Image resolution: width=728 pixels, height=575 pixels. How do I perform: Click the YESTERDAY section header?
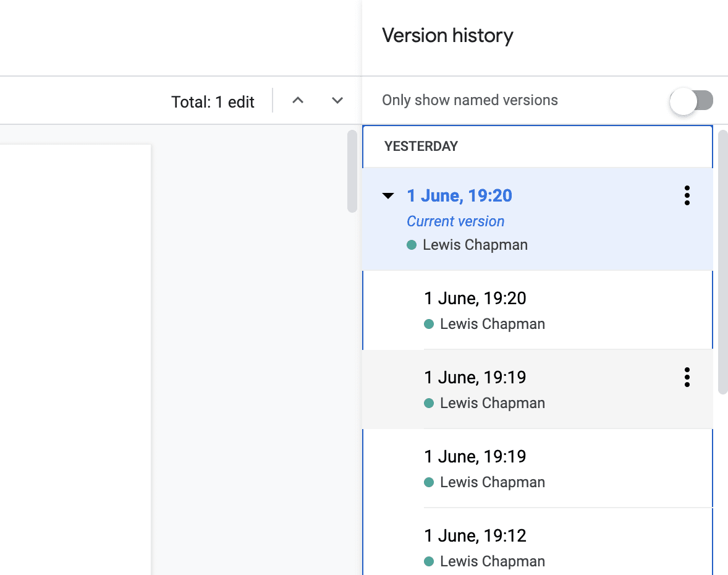421,147
